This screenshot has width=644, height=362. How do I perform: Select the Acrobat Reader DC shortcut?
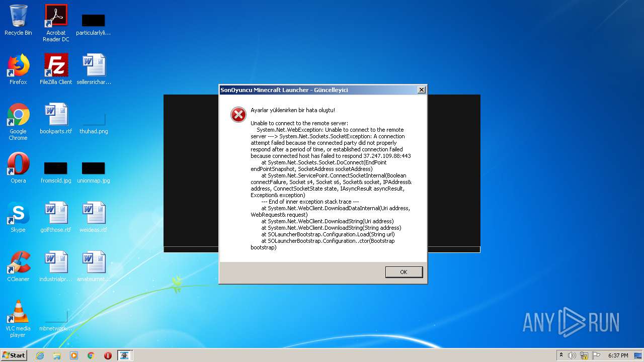click(x=56, y=23)
